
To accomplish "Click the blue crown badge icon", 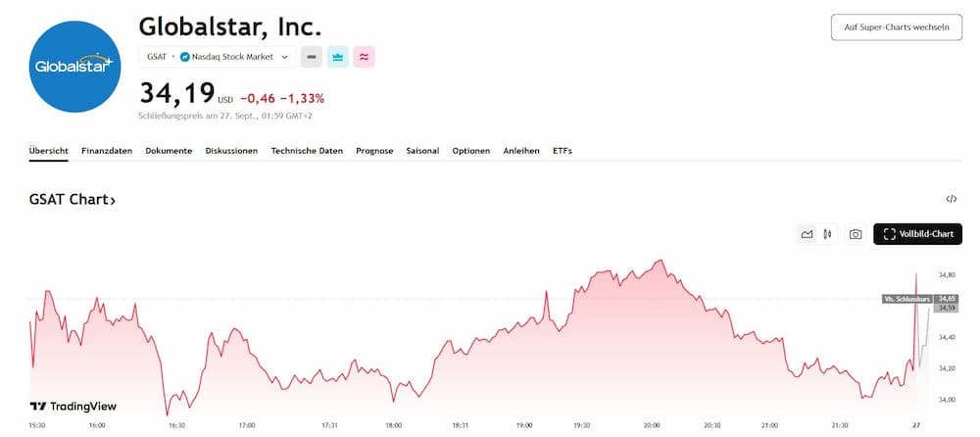I will point(338,57).
